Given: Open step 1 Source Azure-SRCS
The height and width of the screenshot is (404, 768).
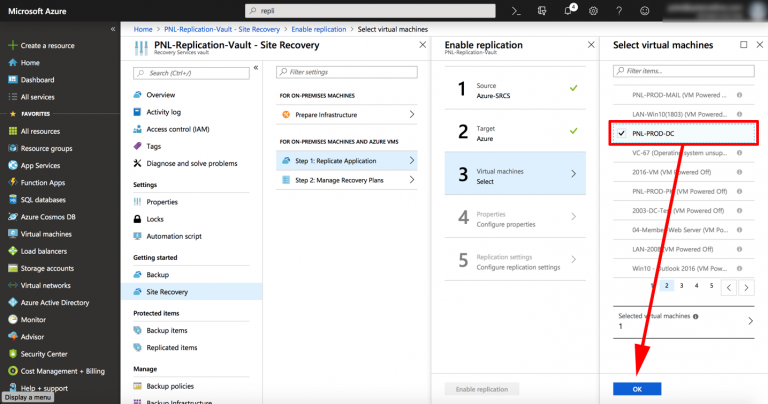Looking at the screenshot, I should [515, 89].
